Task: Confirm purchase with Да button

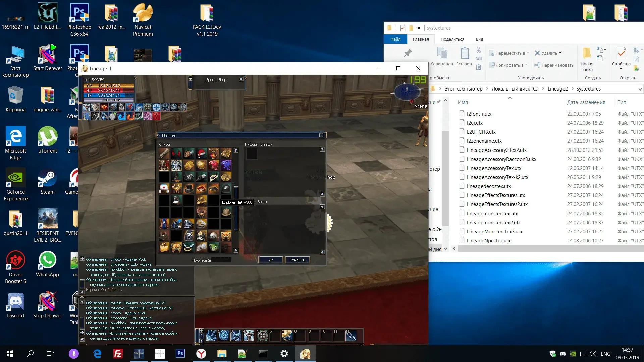Action: 271,260
